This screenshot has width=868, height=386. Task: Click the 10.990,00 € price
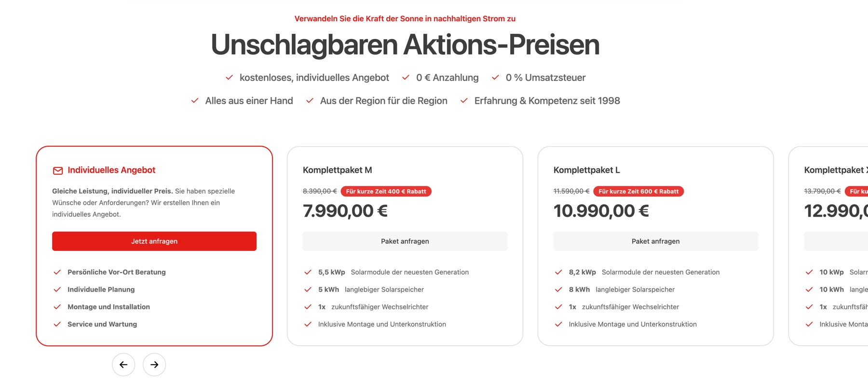[x=601, y=211]
